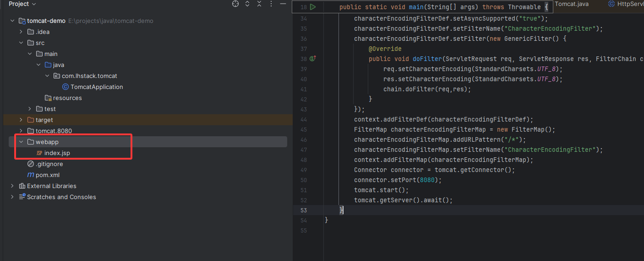The height and width of the screenshot is (261, 644).
Task: Select the TomcatApplication class file
Action: (97, 87)
